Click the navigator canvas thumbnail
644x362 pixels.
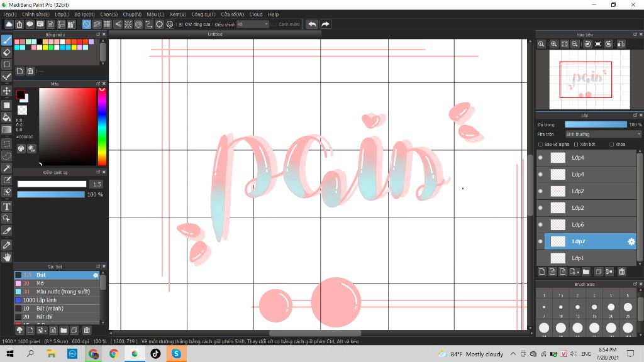tap(589, 80)
